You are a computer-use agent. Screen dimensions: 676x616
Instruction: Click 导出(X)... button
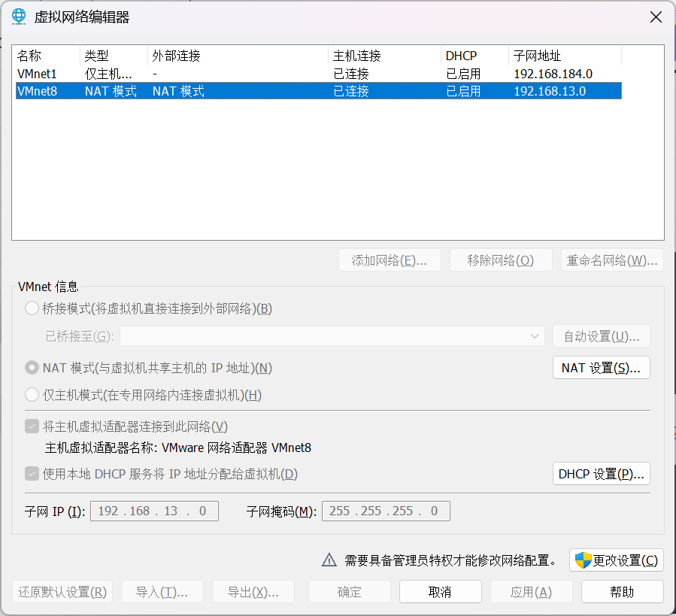pos(253,592)
